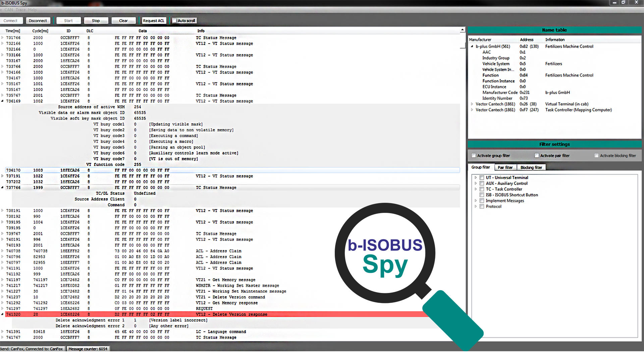Screen dimensions: 644x362
Task: Check the Implement Messages box
Action: 482,201
